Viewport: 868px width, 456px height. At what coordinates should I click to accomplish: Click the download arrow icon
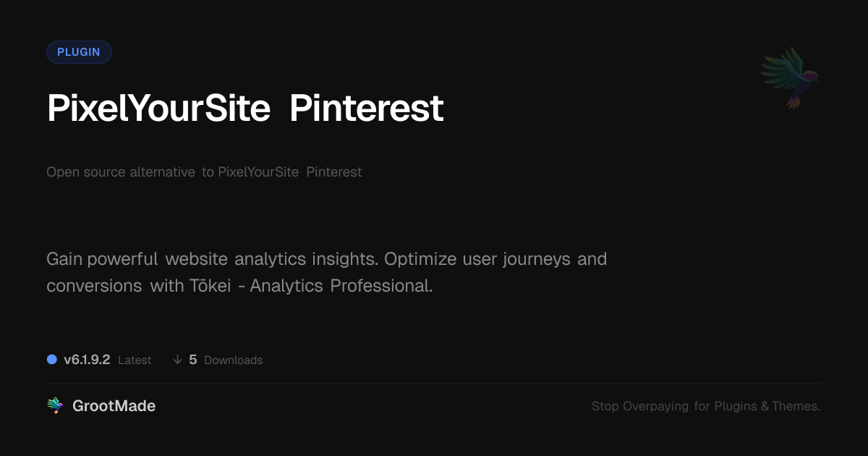[x=177, y=360]
